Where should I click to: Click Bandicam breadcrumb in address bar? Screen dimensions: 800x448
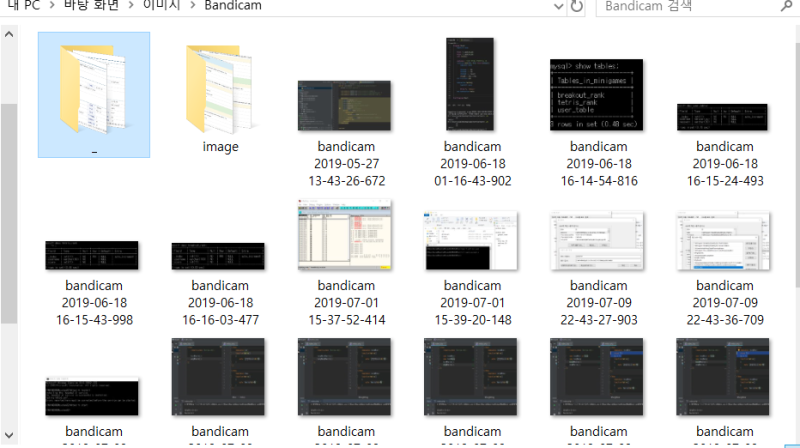pyautogui.click(x=233, y=6)
